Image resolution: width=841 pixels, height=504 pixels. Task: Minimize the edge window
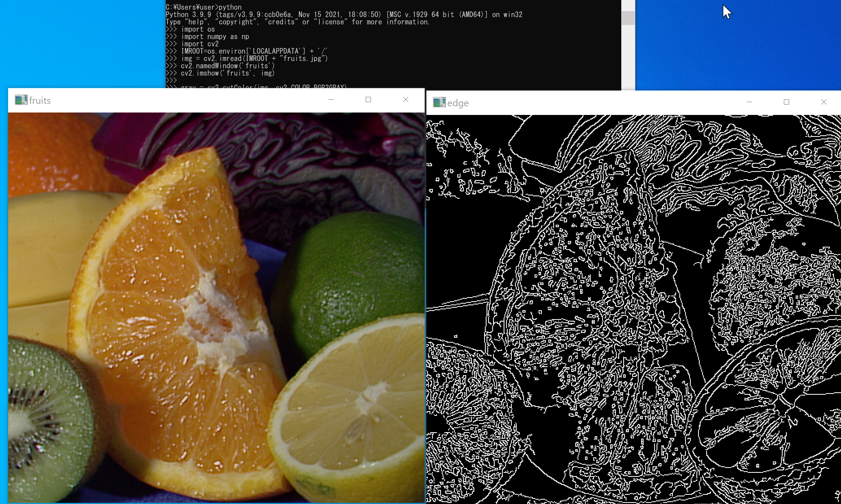749,102
